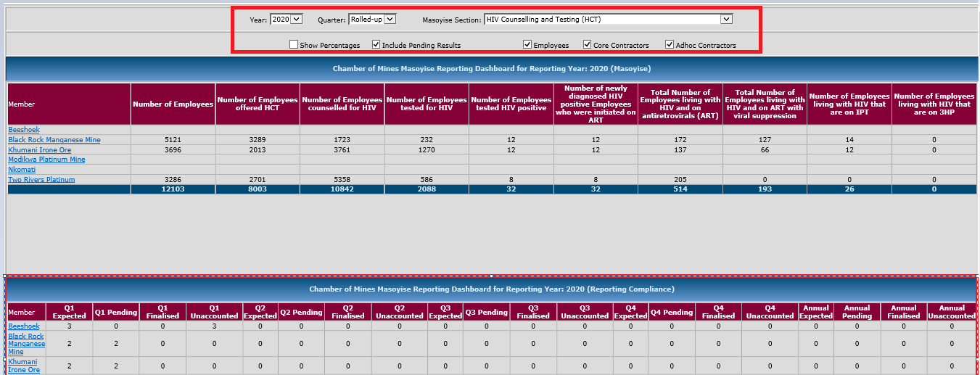Click the Annual Expected column header

click(816, 312)
